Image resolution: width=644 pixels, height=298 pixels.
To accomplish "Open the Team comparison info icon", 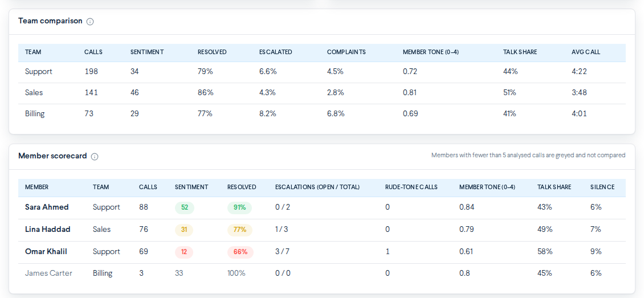I will point(90,21).
